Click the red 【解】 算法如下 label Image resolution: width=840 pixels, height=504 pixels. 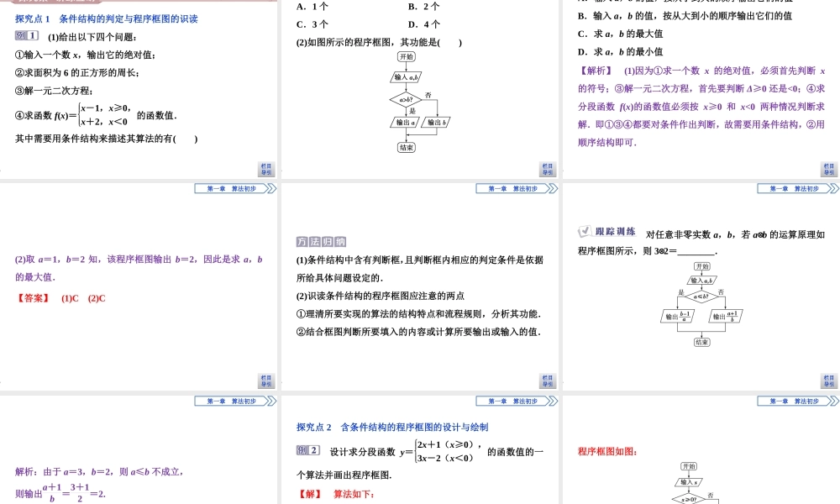(336, 494)
